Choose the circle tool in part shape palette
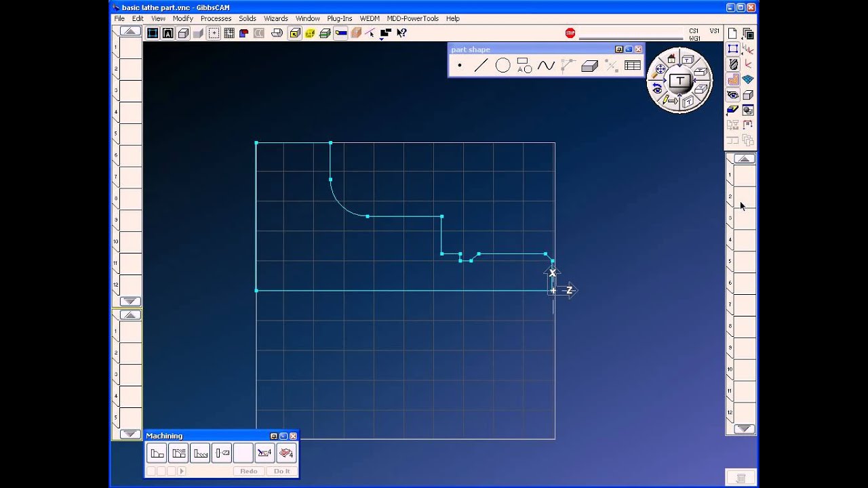The width and height of the screenshot is (868, 488). [x=502, y=66]
